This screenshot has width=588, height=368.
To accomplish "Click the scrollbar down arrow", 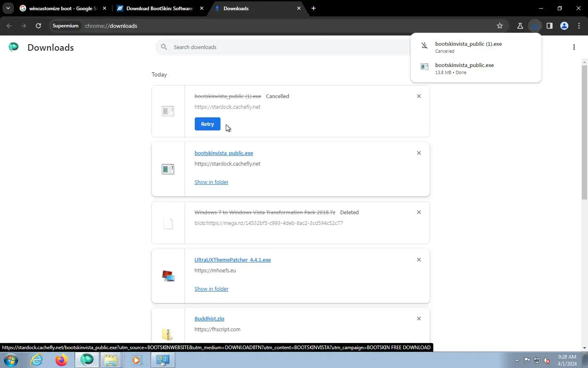I will pyautogui.click(x=584, y=348).
